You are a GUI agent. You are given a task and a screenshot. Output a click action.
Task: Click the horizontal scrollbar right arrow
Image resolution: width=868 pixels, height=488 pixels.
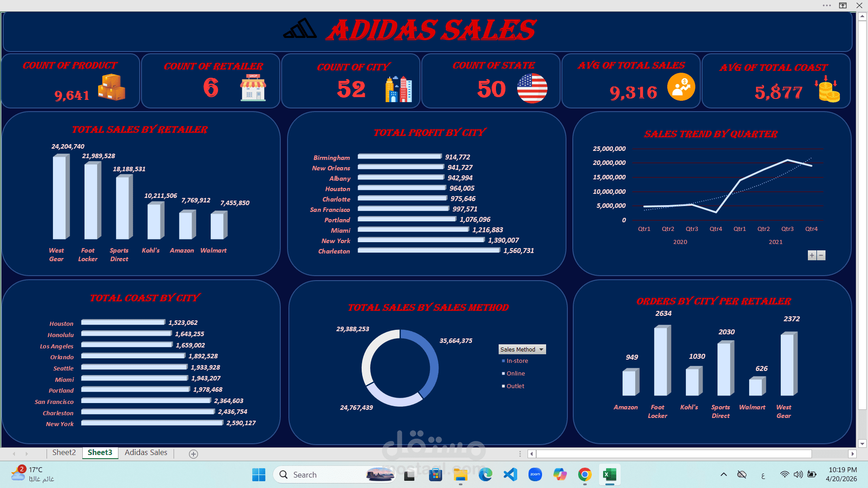853,454
